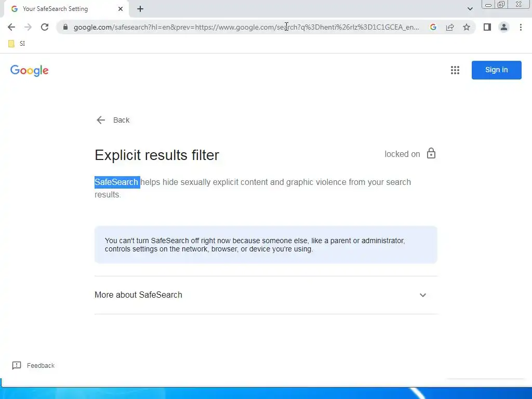Click the Feedback speech bubble icon
The height and width of the screenshot is (399, 532).
[x=17, y=365]
